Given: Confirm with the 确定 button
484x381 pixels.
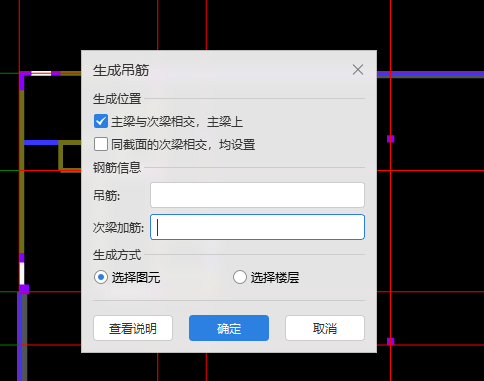Looking at the screenshot, I should (229, 328).
